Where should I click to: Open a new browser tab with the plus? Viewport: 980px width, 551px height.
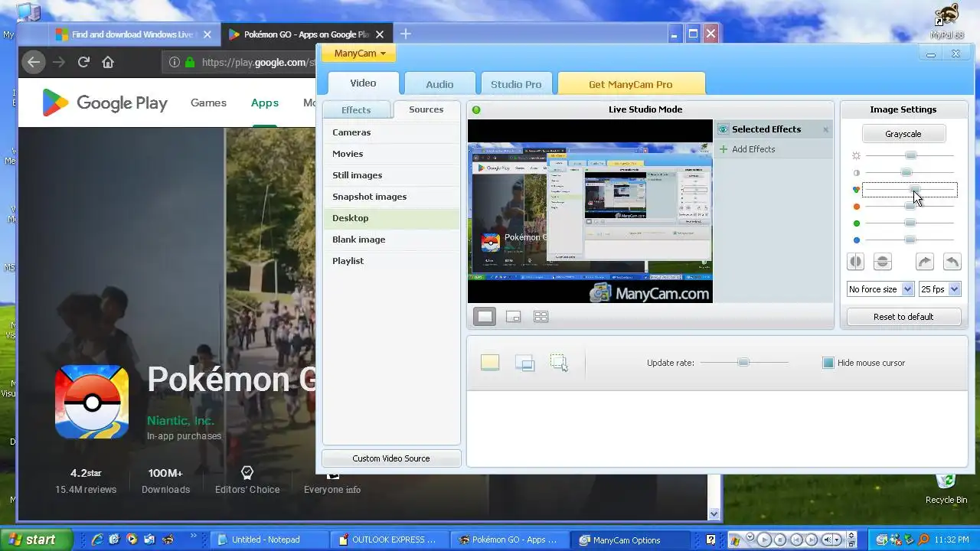coord(406,34)
